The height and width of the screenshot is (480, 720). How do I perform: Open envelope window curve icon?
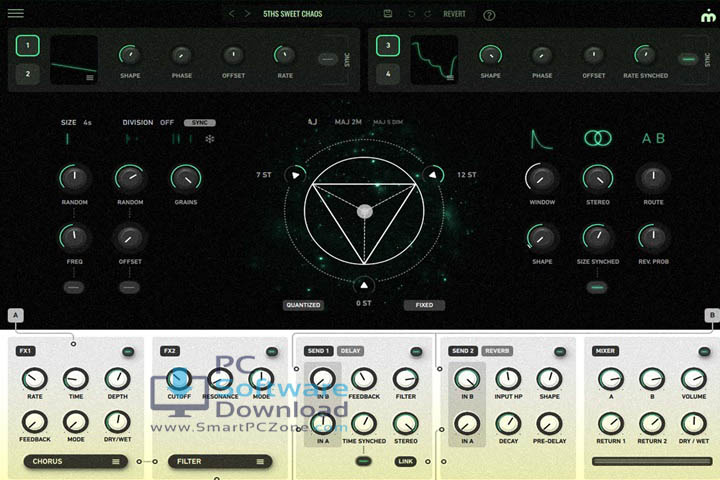click(541, 139)
